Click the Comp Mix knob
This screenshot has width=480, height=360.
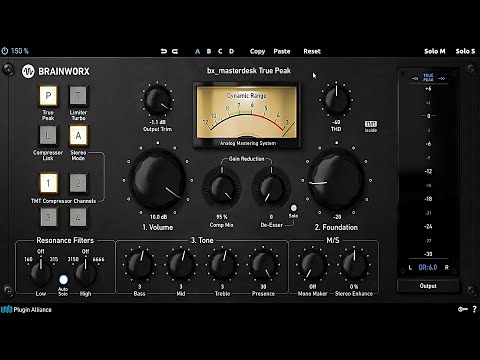tap(222, 188)
